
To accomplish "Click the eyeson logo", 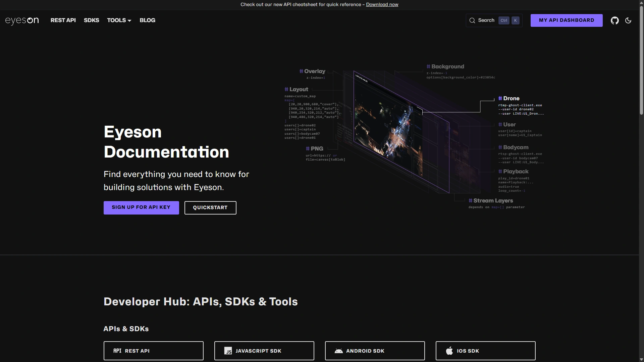I will pyautogui.click(x=22, y=20).
